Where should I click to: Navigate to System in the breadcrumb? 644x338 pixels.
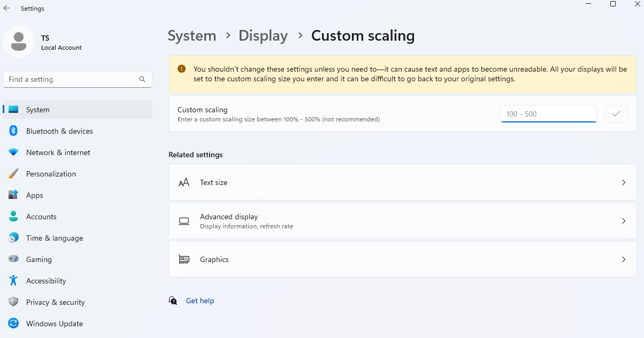[x=191, y=36]
